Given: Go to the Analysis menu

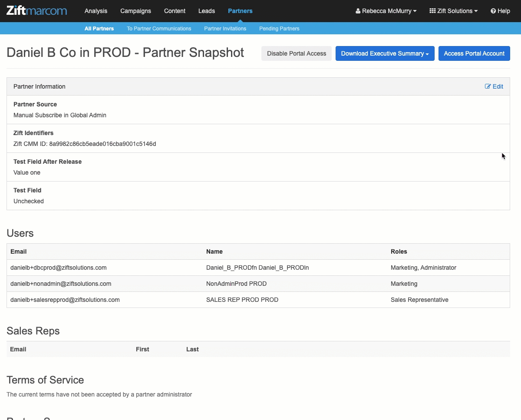Looking at the screenshot, I should click(96, 11).
